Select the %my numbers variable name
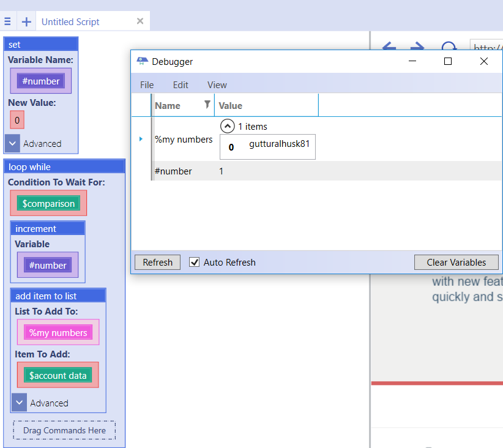The height and width of the screenshot is (448, 503). pos(184,140)
